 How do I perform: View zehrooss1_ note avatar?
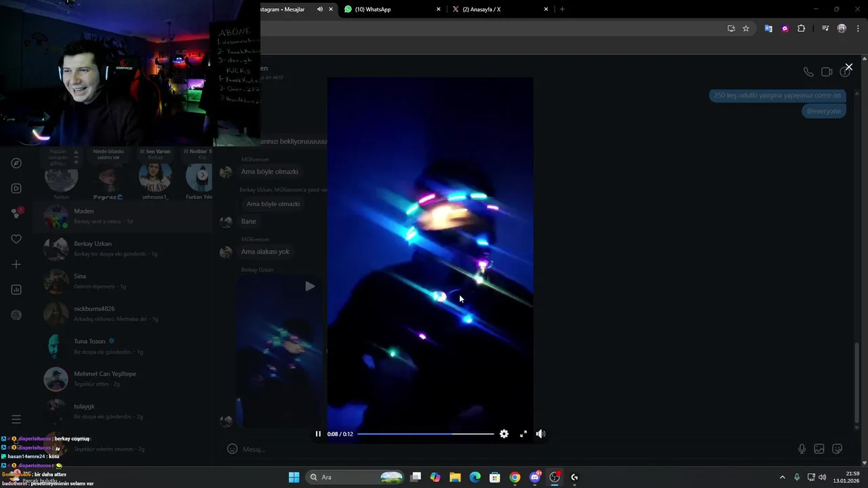coord(155,178)
